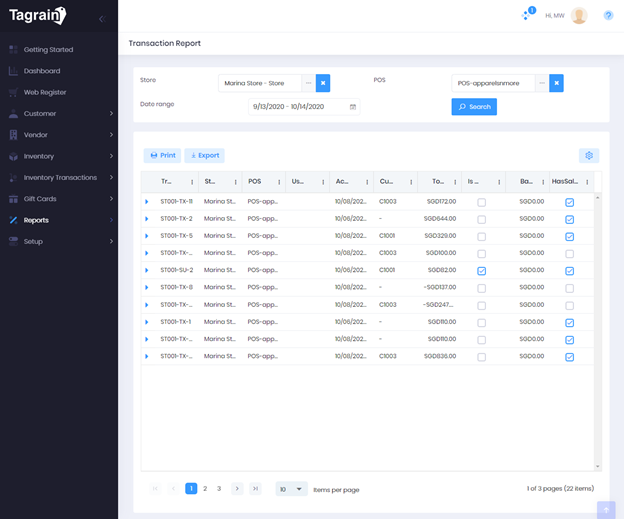Toggle HasSal checkbox for ST001-TX-1
The width and height of the screenshot is (624, 519).
(569, 323)
